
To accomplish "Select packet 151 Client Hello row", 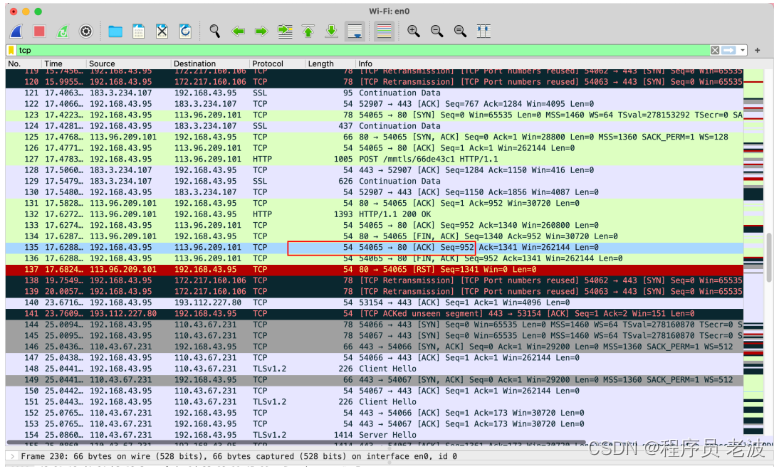I will point(375,402).
